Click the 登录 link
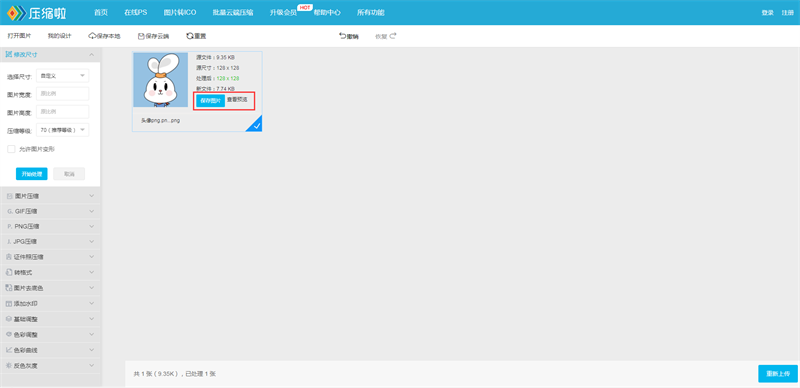Screen dimensions: 800x388 [x=767, y=13]
